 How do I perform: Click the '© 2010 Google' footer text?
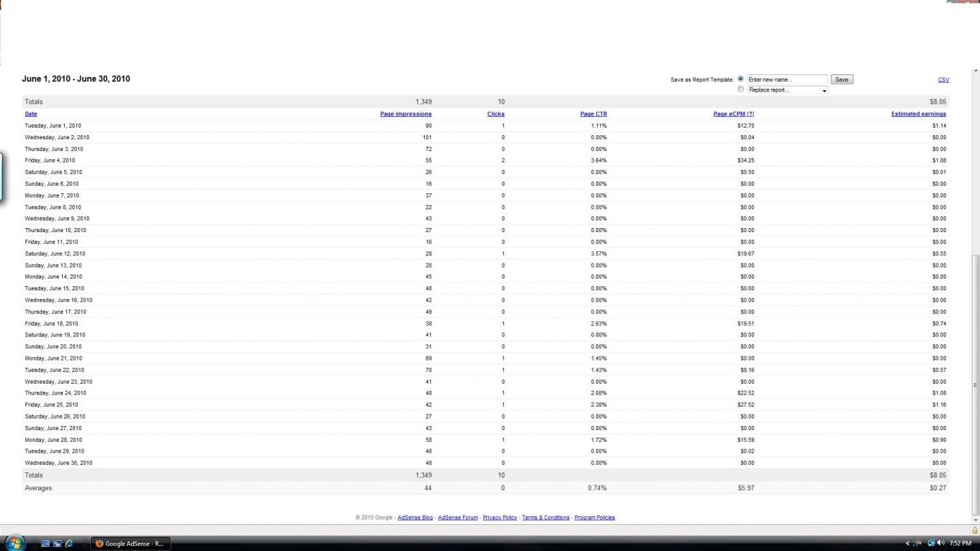tap(374, 518)
